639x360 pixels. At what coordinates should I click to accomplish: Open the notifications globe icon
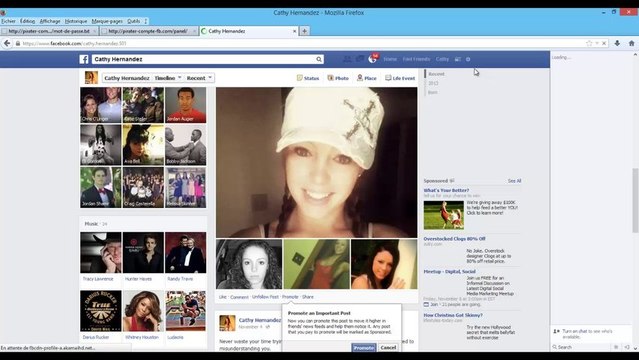(x=372, y=59)
